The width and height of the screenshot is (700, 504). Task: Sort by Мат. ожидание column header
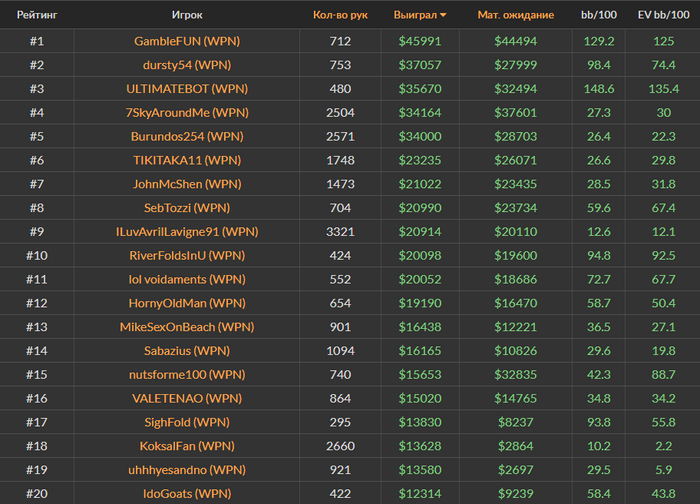pyautogui.click(x=515, y=15)
